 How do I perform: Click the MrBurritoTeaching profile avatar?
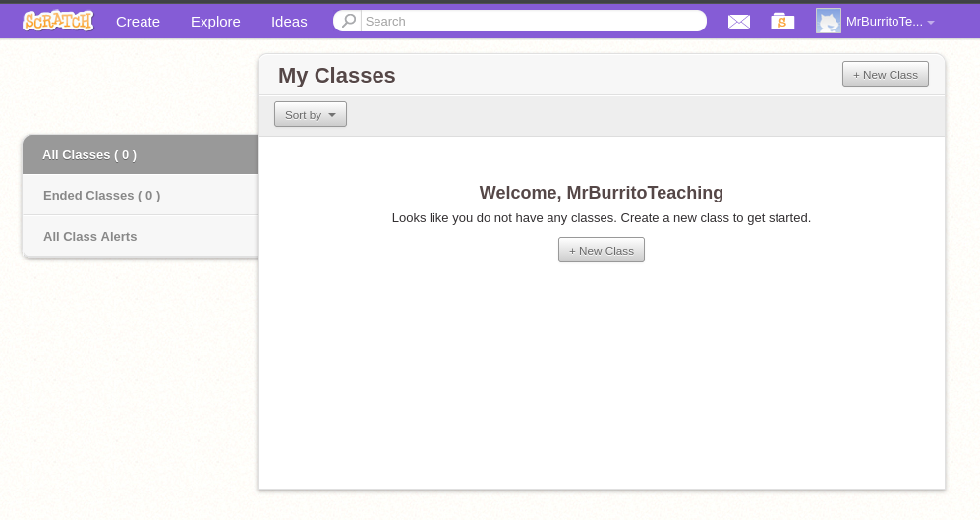(x=828, y=22)
